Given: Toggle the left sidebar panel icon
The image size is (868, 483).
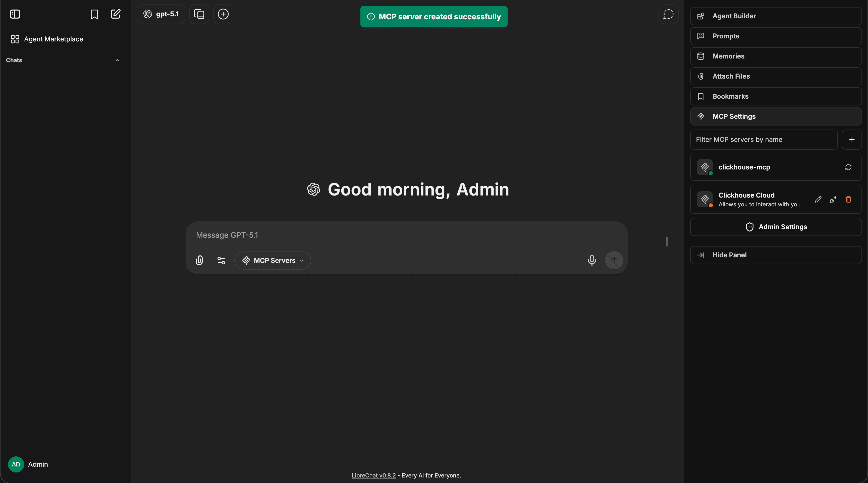Looking at the screenshot, I should click(x=15, y=14).
